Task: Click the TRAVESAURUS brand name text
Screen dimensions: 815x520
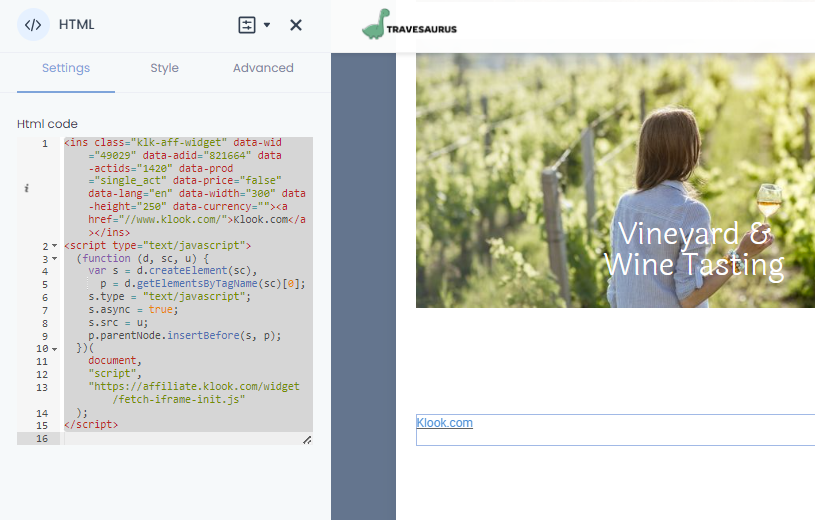Action: (422, 30)
